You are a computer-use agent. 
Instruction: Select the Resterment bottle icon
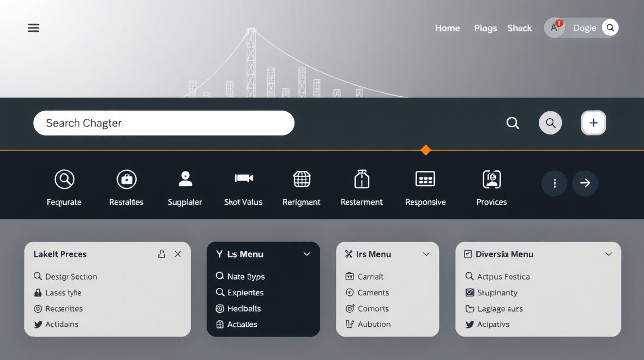click(x=361, y=179)
